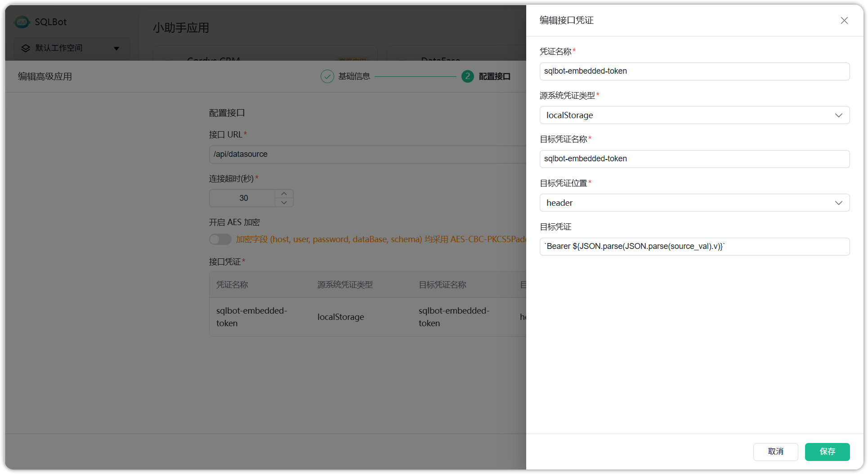Click the completed basic info step checkmark
This screenshot has height=474, width=868.
click(327, 76)
